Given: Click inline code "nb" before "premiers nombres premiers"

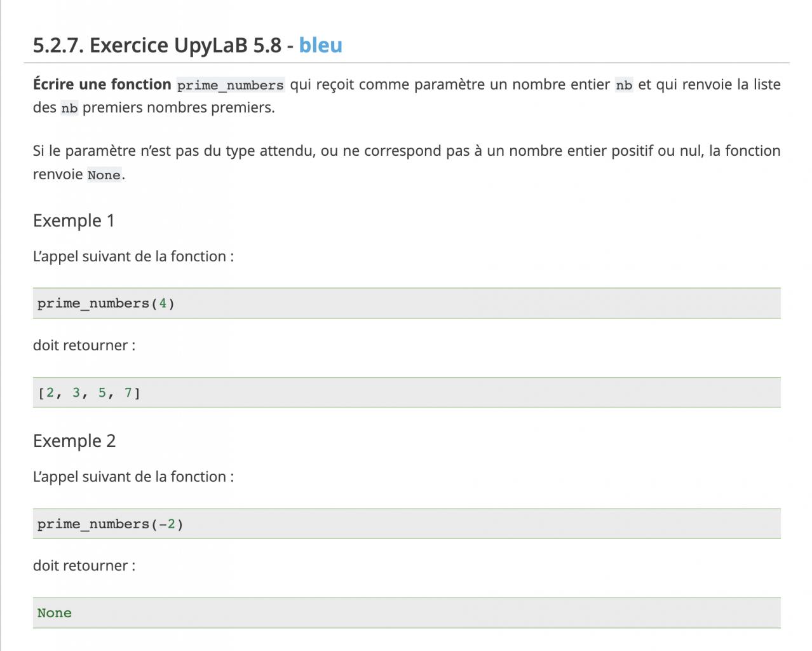Looking at the screenshot, I should tap(69, 108).
